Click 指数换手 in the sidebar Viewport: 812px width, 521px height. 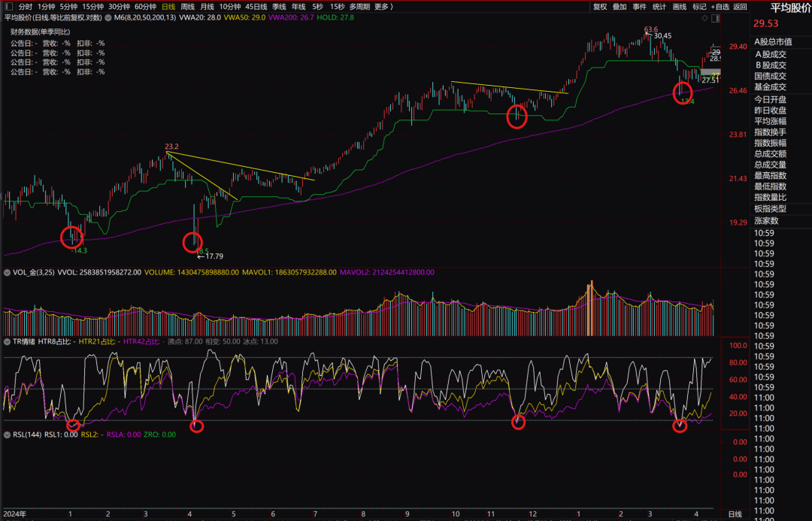[x=770, y=132]
